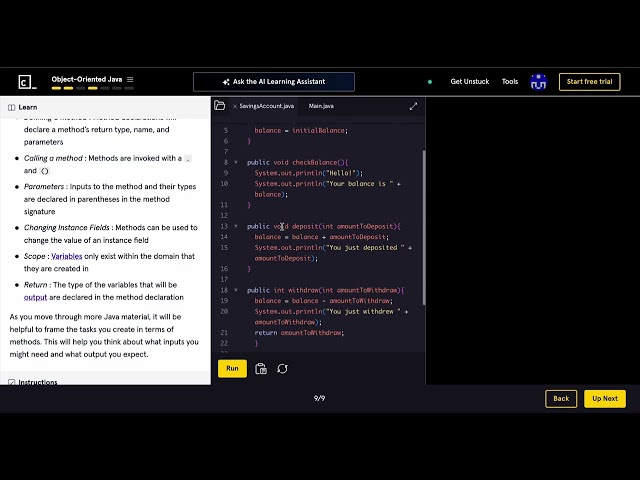Click the Changing Instance Fields bullet
Viewport: 640px width, 480px height.
[110, 234]
